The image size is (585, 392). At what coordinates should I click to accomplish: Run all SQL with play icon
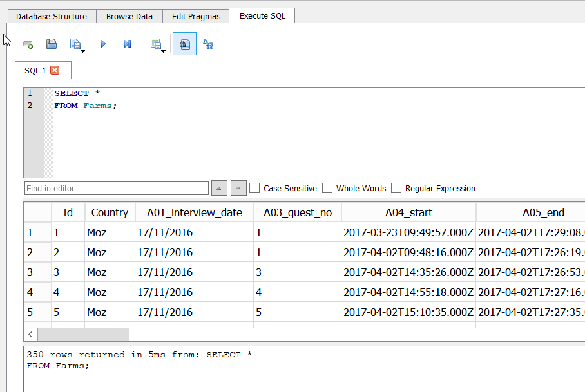(x=103, y=44)
